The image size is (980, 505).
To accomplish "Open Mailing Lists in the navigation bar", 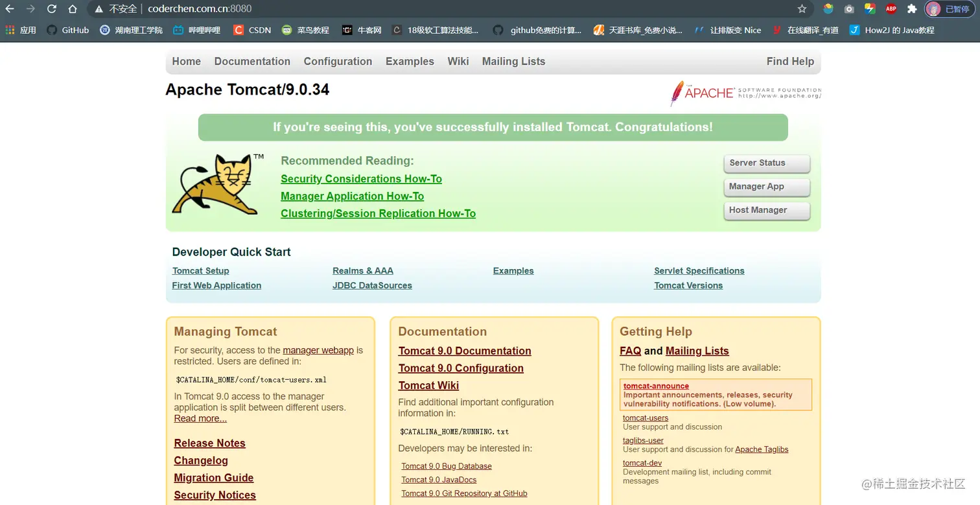I will pyautogui.click(x=513, y=62).
